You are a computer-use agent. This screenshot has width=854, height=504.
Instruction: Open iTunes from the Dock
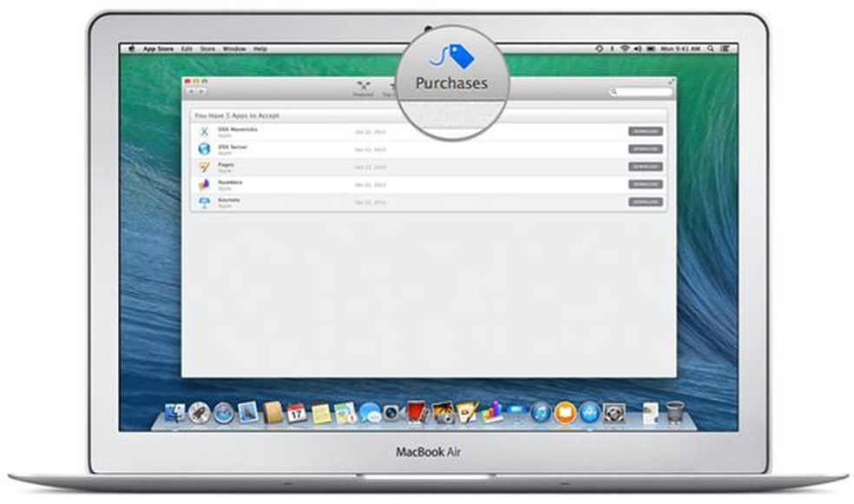[540, 413]
